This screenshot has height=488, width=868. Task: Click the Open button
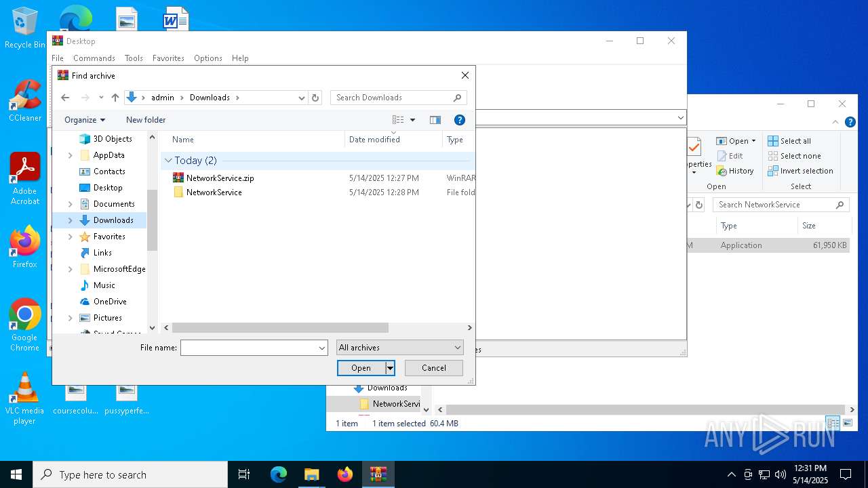coord(361,368)
